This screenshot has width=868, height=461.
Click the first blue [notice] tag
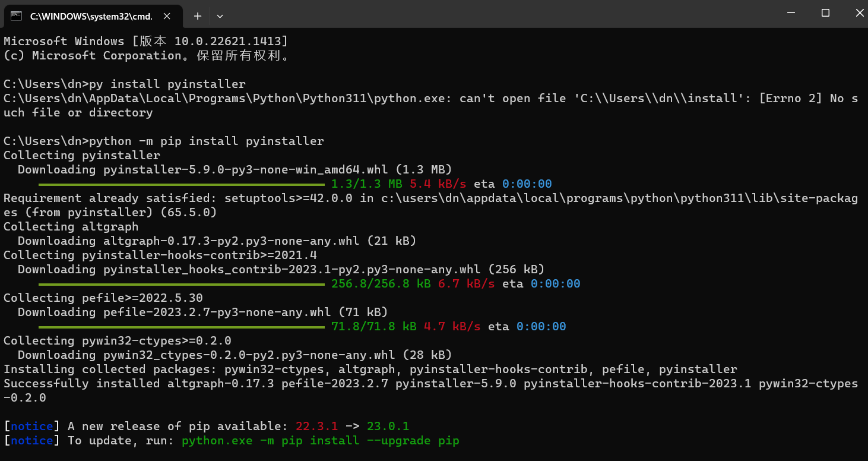click(31, 427)
